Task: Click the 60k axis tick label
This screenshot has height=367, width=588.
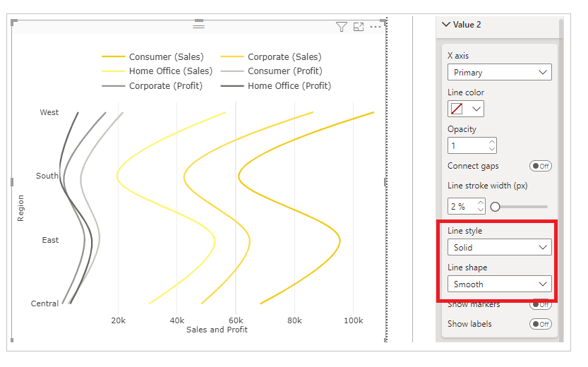Action: coord(236,320)
